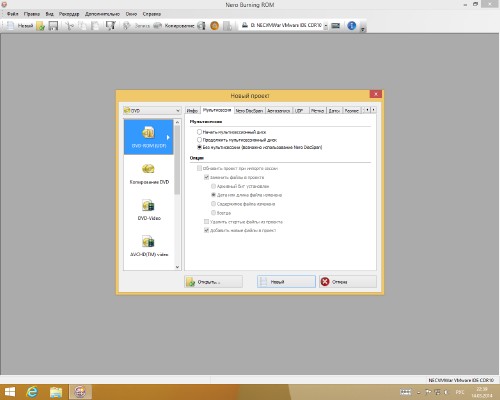Switch to the Разное tab

352,111
